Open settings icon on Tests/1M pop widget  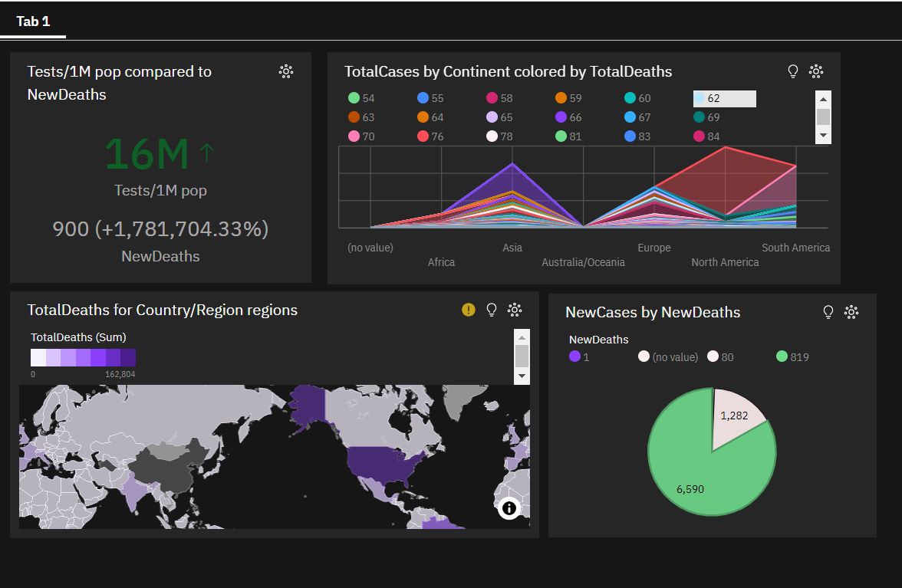click(286, 71)
